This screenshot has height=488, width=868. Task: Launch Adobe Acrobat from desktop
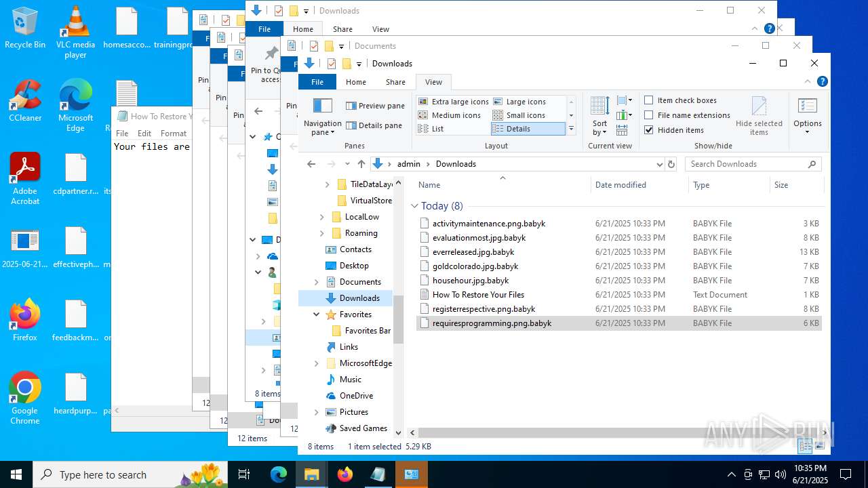(25, 179)
